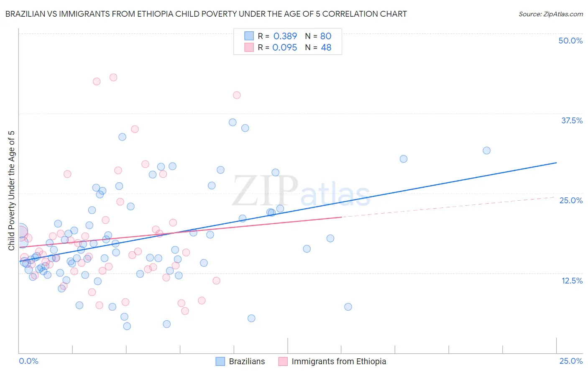
Task: Click the 37.5% y-axis tick label
Action: tap(572, 120)
